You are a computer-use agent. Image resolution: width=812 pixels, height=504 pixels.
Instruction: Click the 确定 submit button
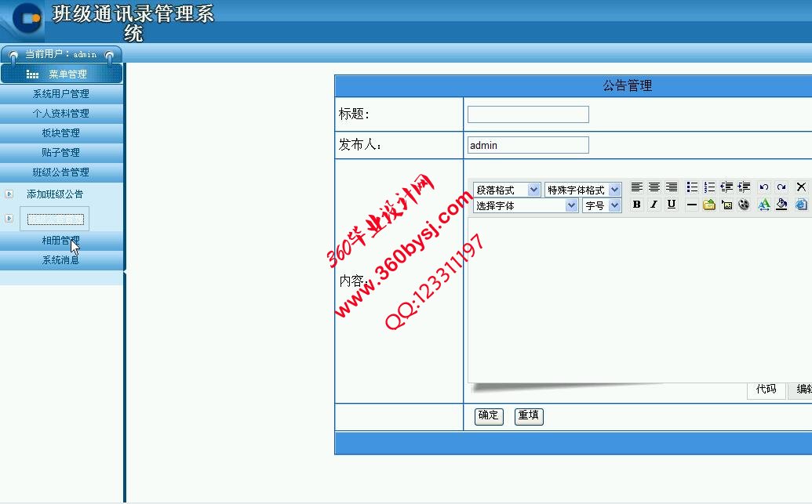(488, 415)
